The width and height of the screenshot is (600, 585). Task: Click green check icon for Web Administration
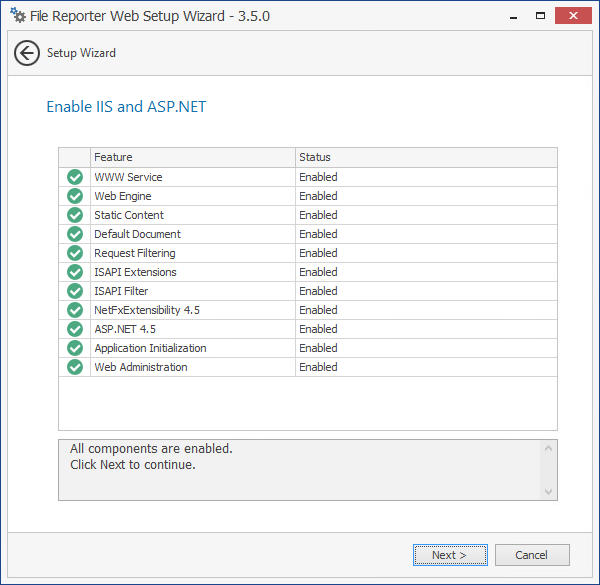(x=75, y=367)
